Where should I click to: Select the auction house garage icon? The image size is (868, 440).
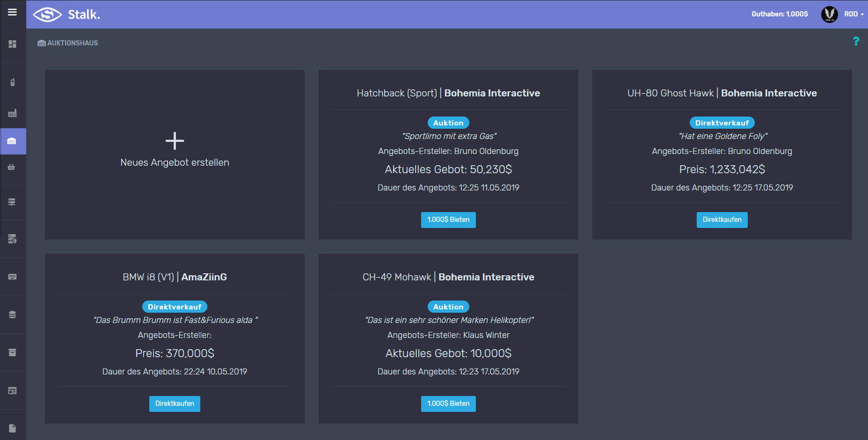[x=12, y=141]
